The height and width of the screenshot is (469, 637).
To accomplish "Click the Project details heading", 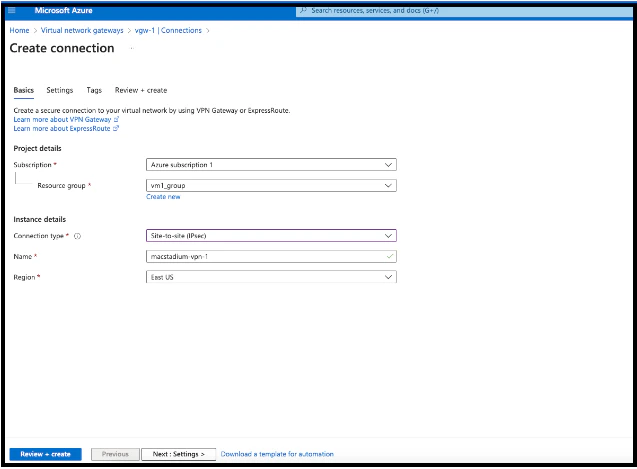I will [37, 148].
